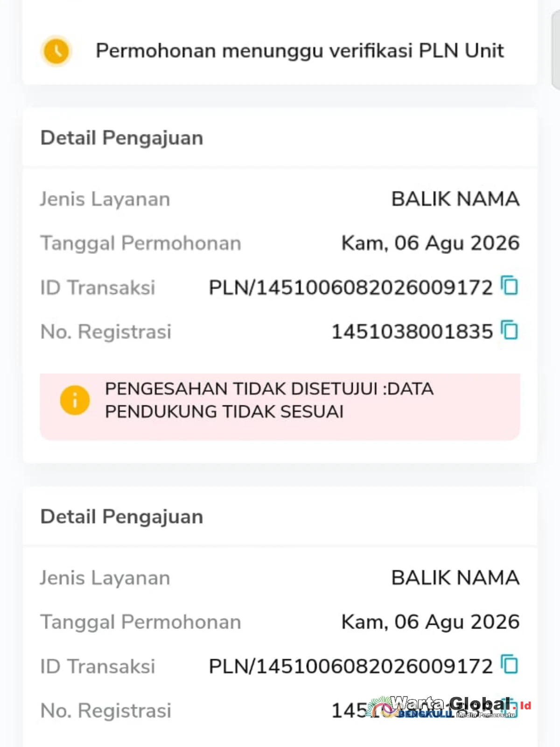Viewport: 560px width, 747px height.
Task: Click the yellow info icon in warning
Action: [x=75, y=400]
